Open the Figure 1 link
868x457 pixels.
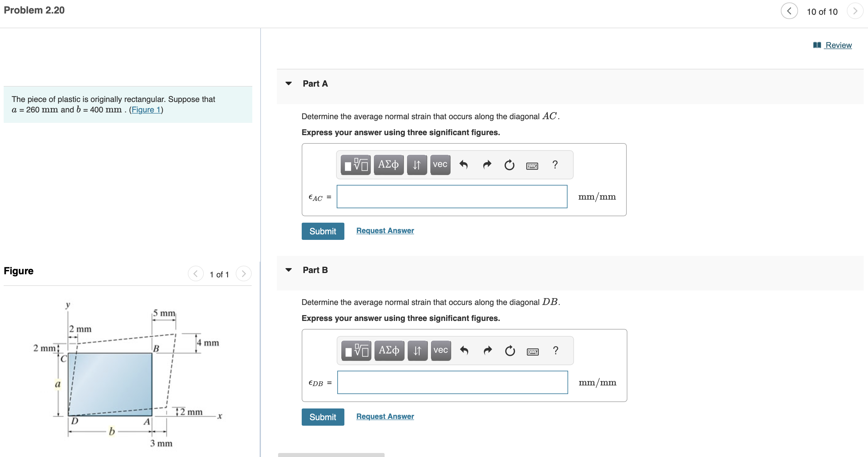(x=145, y=110)
